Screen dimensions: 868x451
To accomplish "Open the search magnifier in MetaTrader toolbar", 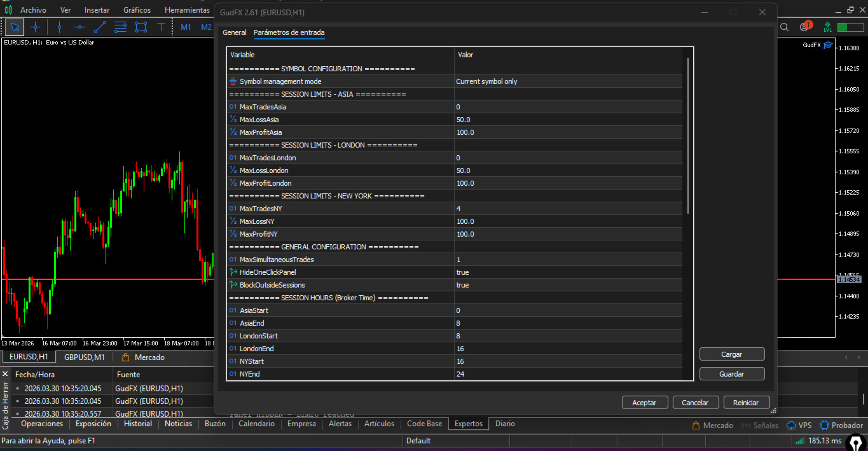I will pyautogui.click(x=784, y=27).
